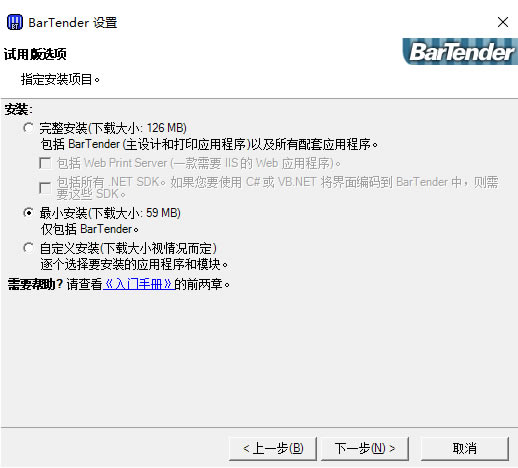
Task: Click the 需要帮助? help text
Action: [35, 284]
